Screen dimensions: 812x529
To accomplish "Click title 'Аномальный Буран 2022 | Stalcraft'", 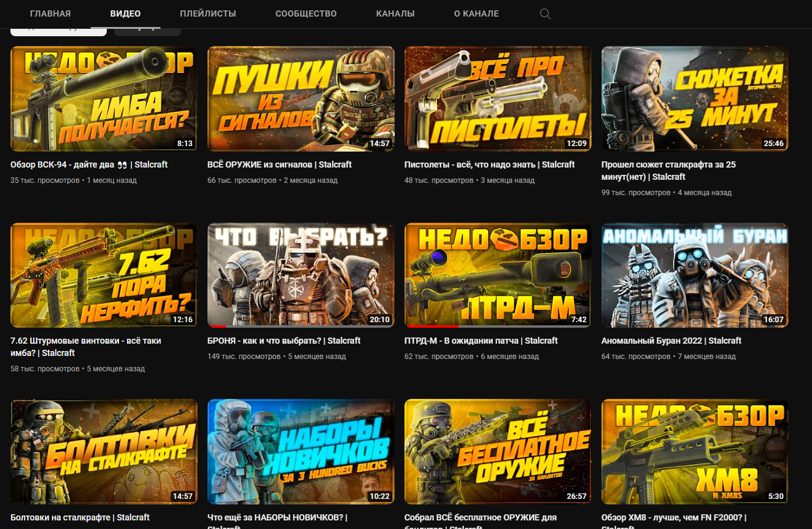I will coord(671,341).
